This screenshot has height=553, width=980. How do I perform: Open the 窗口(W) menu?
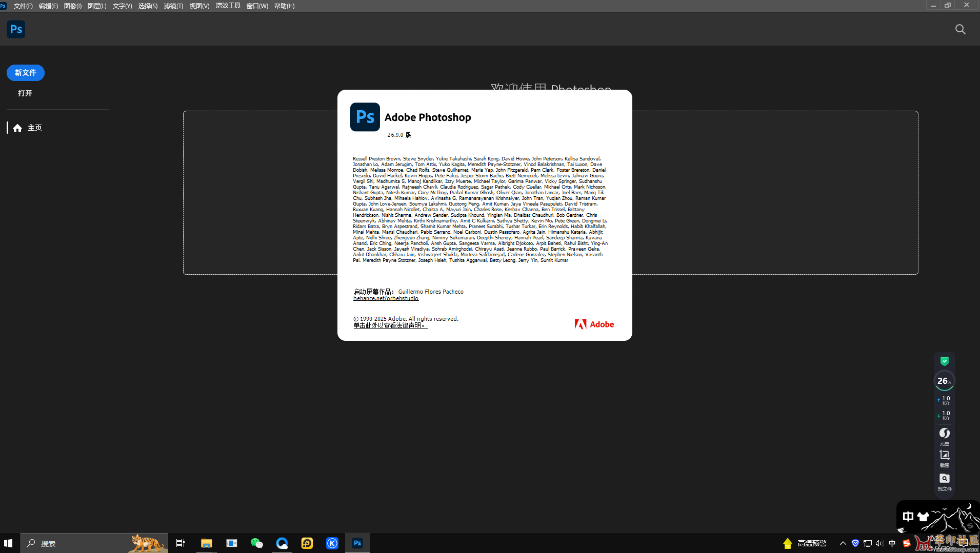[x=257, y=6]
